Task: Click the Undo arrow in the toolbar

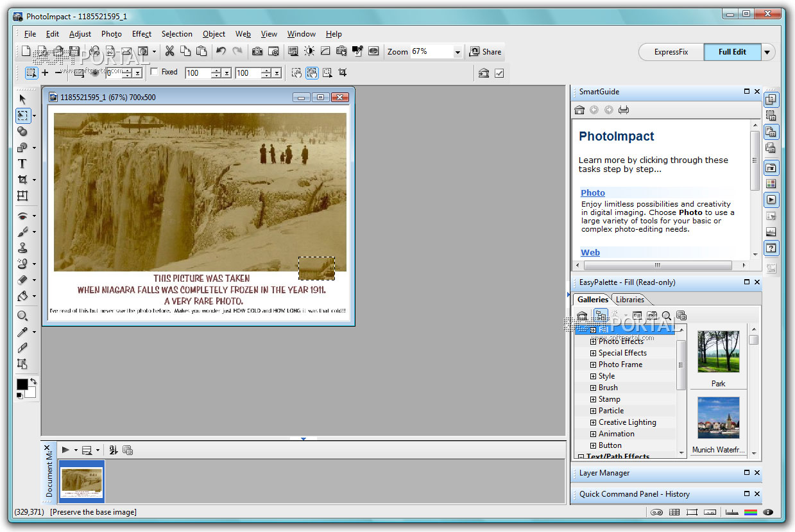Action: (x=221, y=51)
